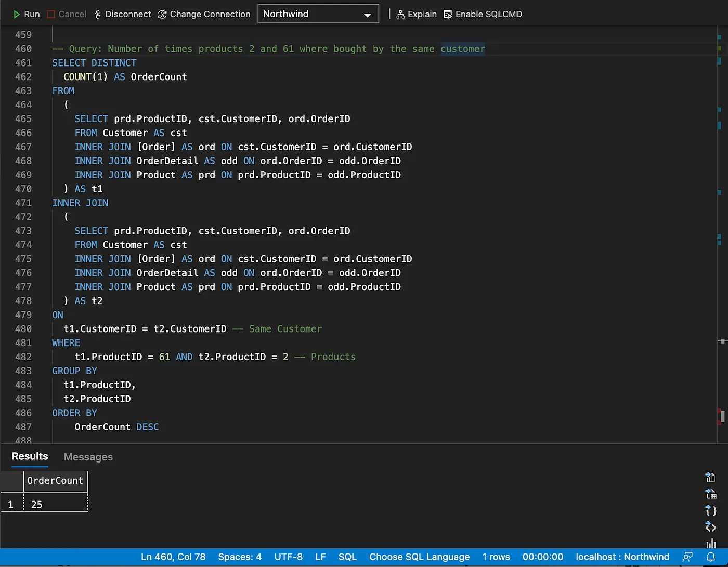Disconnect from the current server
Viewport: 728px width, 567px height.
pyautogui.click(x=123, y=14)
